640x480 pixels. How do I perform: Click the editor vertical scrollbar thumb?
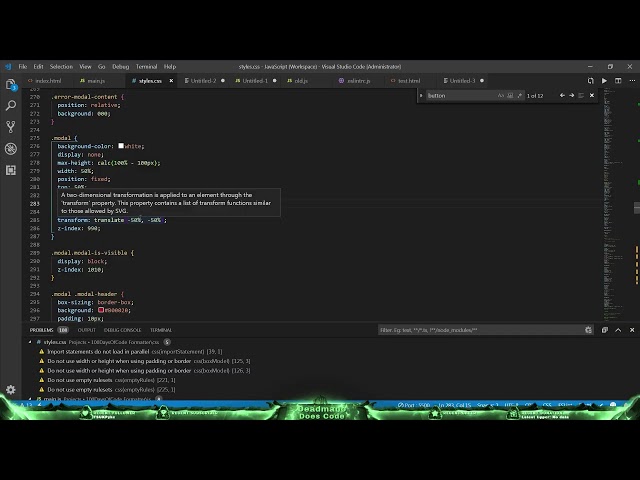pos(637,207)
